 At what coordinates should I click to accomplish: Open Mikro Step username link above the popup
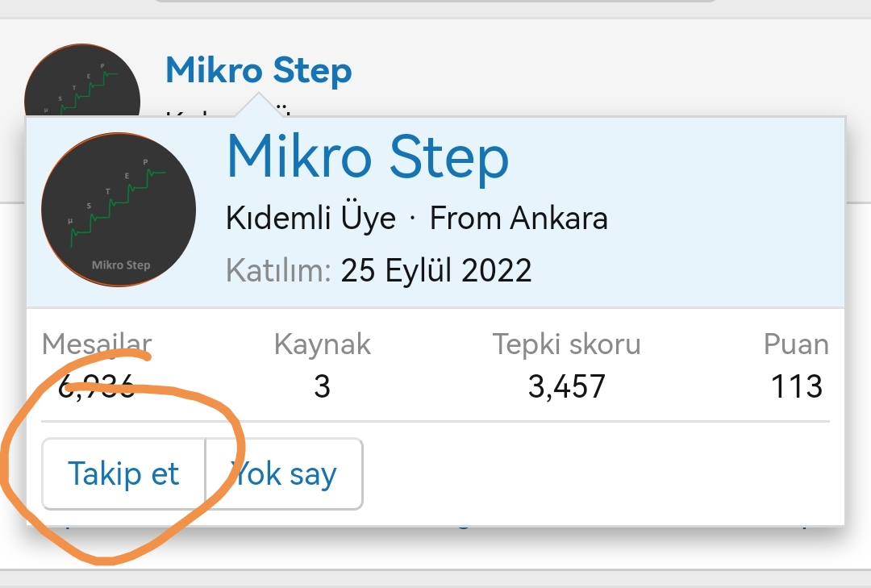[258, 71]
